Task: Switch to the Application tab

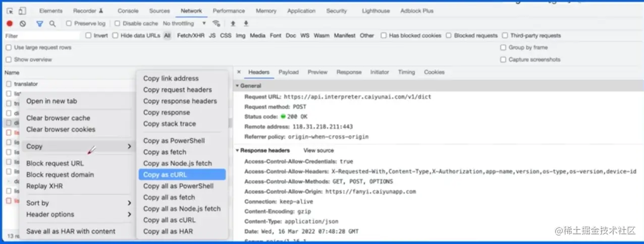Action: coord(302,11)
